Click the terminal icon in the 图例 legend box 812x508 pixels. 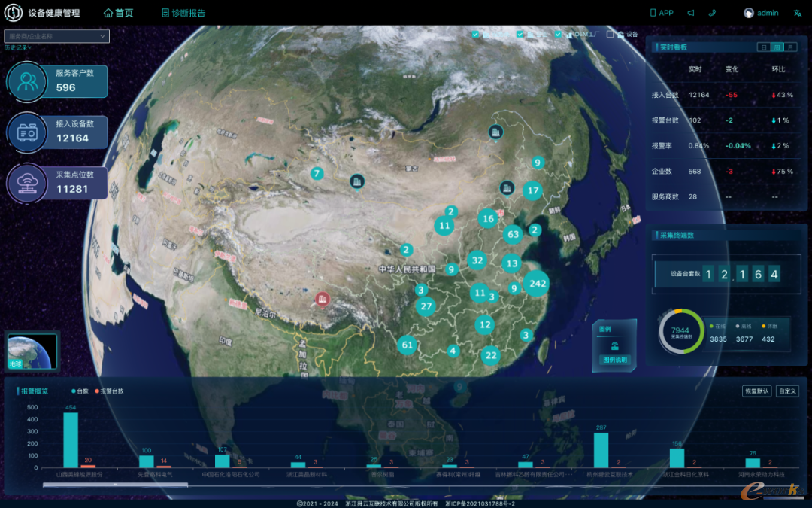(x=615, y=346)
